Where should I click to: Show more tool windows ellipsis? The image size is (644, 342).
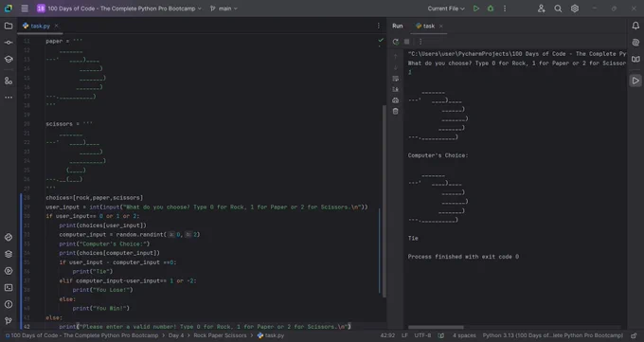tap(9, 98)
